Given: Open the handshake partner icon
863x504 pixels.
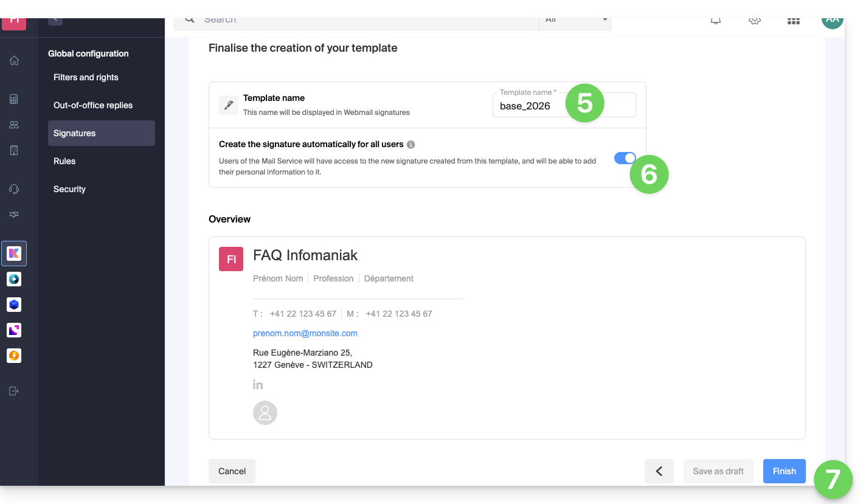Looking at the screenshot, I should (14, 215).
